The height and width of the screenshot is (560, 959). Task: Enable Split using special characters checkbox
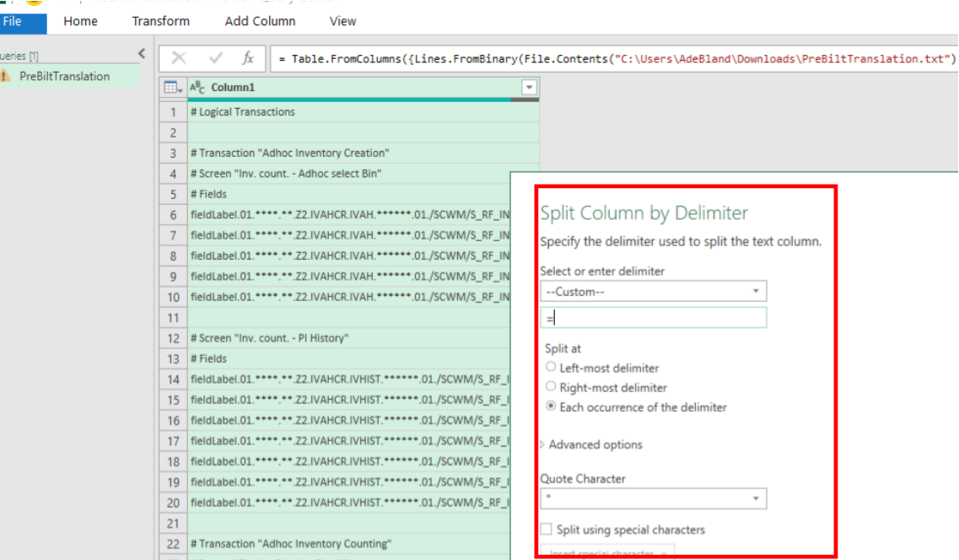point(547,530)
